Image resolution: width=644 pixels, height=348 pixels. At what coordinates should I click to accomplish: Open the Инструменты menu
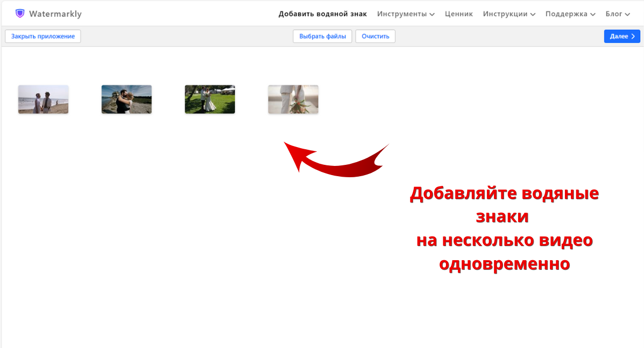pos(402,14)
